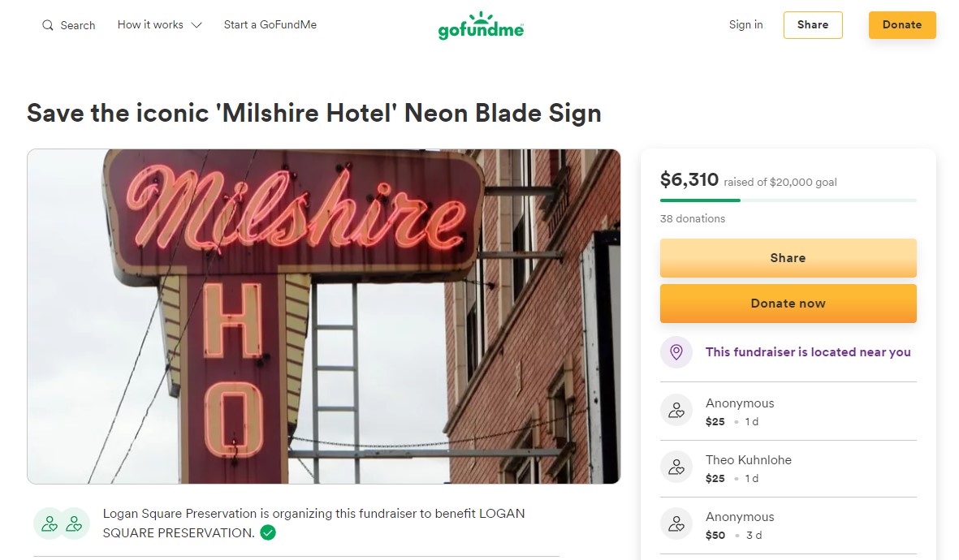The image size is (959, 560).
Task: Click the first Anonymous donor avatar icon
Action: (x=676, y=411)
